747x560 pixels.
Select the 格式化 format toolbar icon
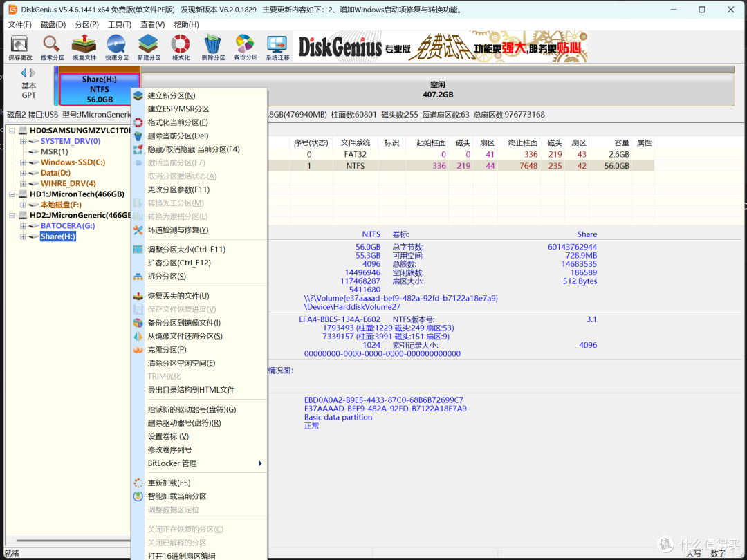click(x=181, y=48)
